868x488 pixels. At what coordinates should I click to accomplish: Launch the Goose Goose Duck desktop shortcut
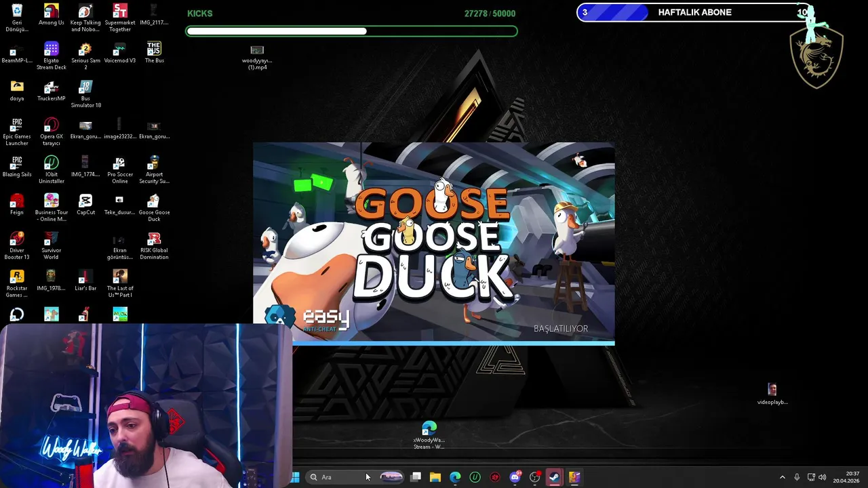point(154,207)
